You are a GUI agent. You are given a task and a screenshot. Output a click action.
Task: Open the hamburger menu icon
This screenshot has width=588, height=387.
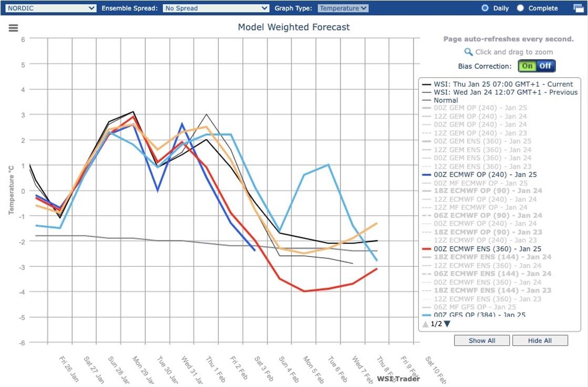(x=13, y=28)
